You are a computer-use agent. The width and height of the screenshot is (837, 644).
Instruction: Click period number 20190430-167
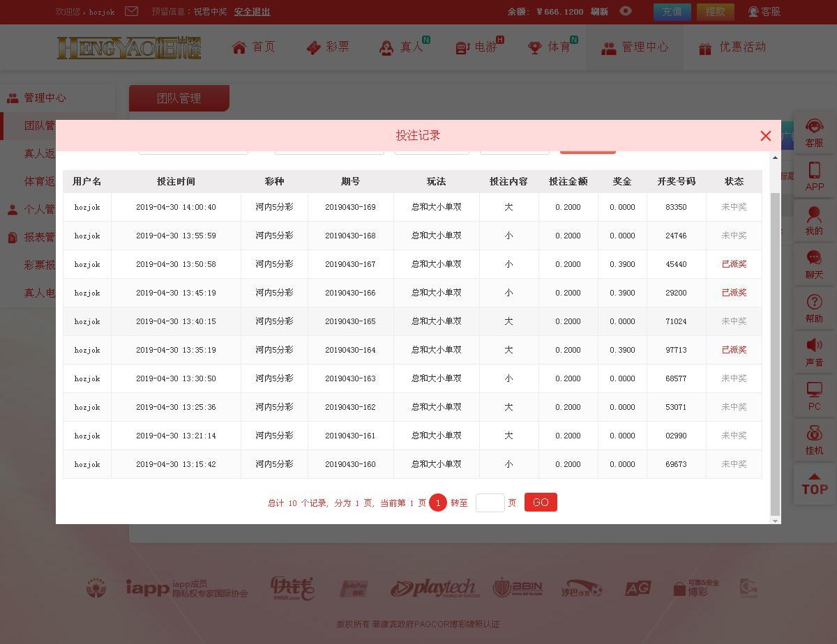tap(350, 264)
